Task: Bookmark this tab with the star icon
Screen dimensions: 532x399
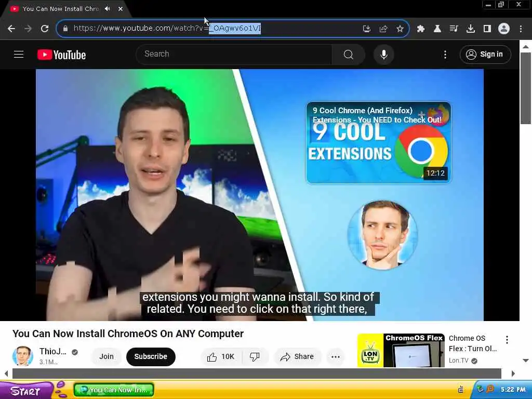Action: (x=400, y=29)
